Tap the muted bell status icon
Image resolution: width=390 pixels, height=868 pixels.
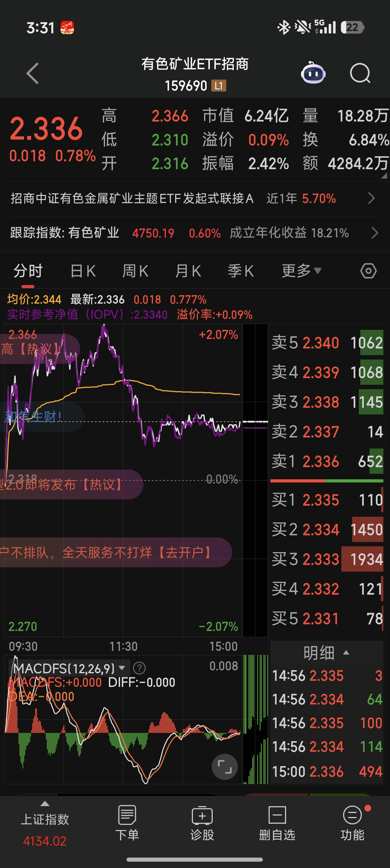(x=302, y=27)
